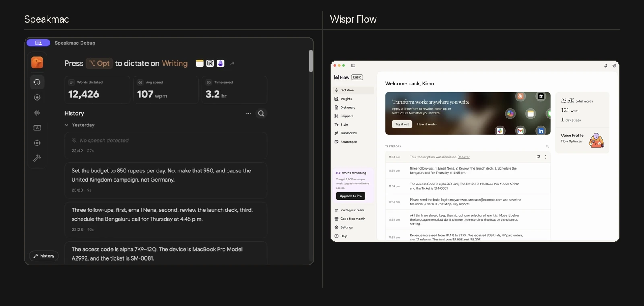Click the flag icon on the 11:54 pm row

538,157
